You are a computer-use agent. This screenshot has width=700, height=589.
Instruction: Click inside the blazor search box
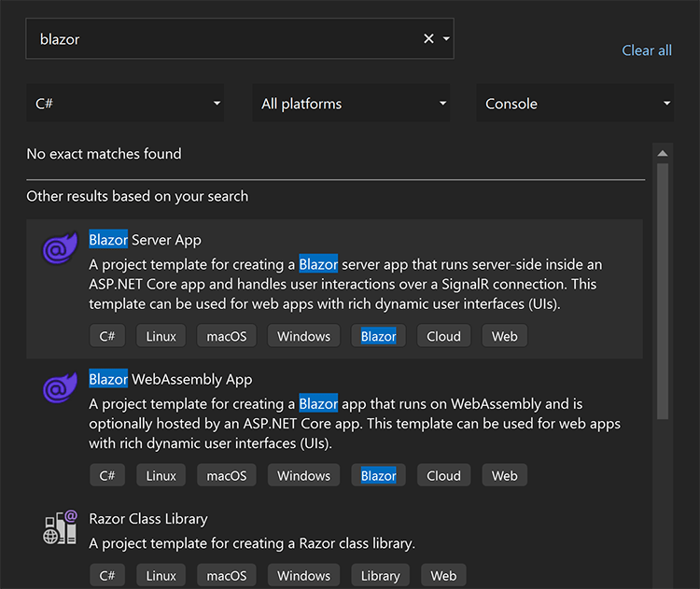click(224, 38)
